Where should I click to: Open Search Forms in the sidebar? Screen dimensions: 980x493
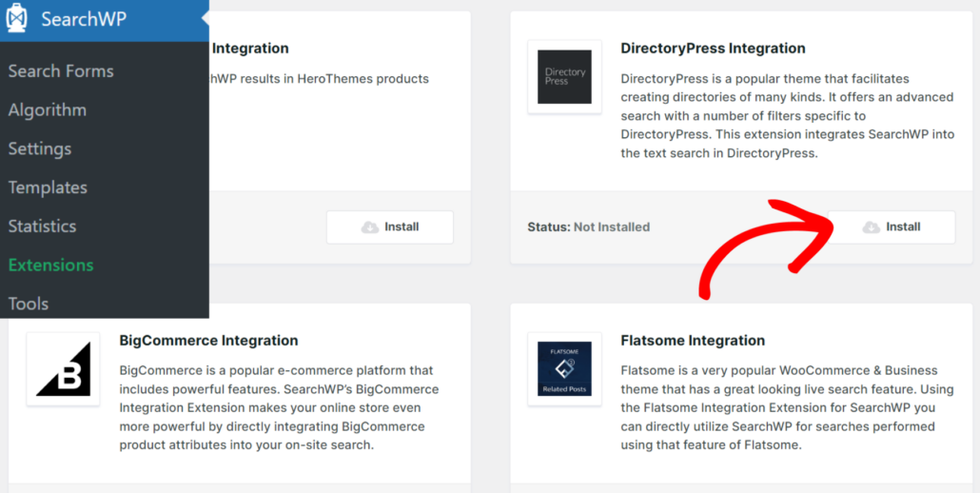point(61,71)
